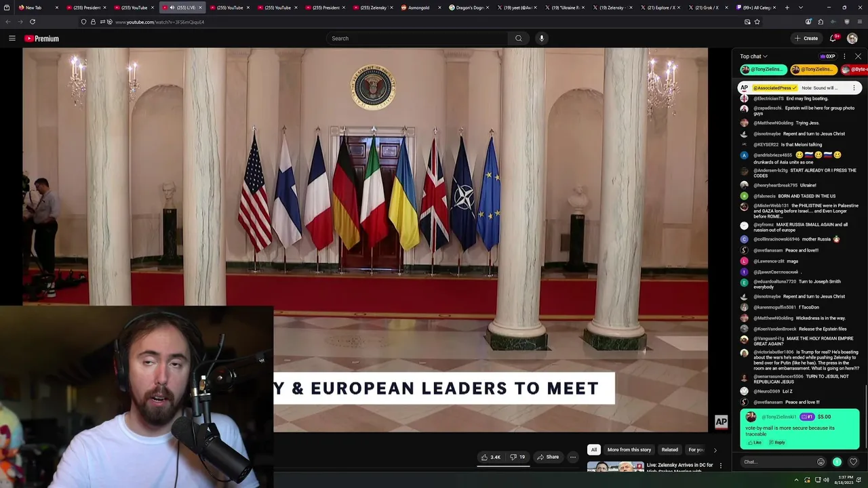Send a heart reaction in chat
868x488 pixels.
[x=853, y=462]
